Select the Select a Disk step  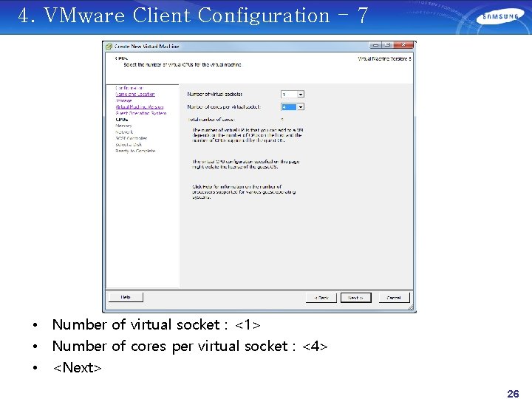(x=129, y=145)
